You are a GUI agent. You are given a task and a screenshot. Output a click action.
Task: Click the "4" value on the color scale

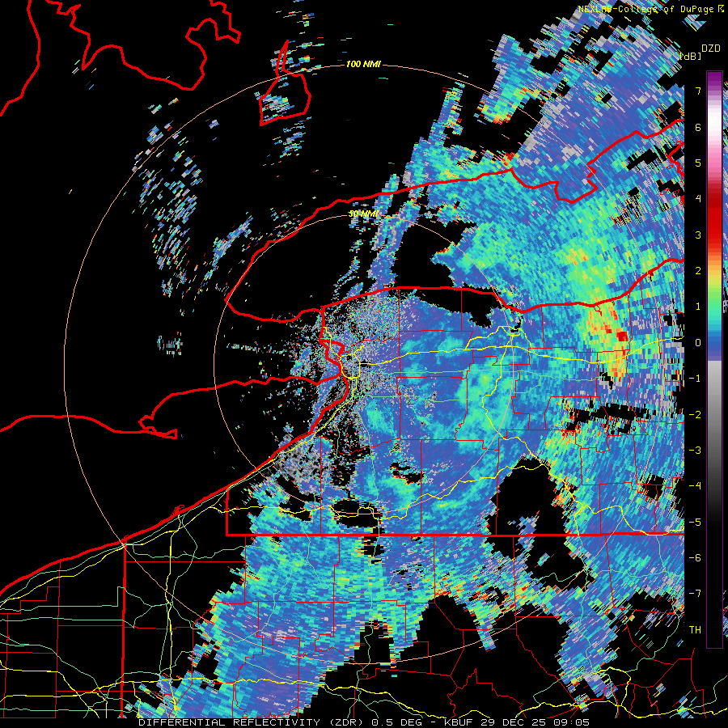point(698,199)
